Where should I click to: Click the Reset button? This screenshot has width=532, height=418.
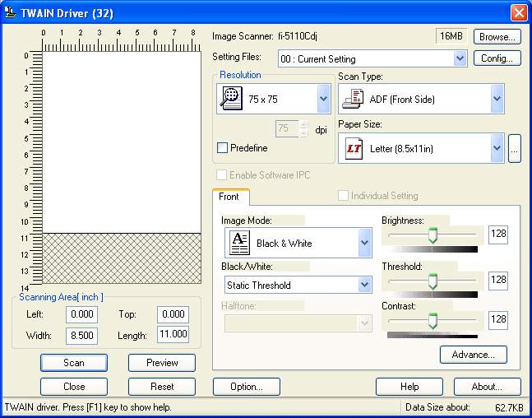click(x=162, y=387)
